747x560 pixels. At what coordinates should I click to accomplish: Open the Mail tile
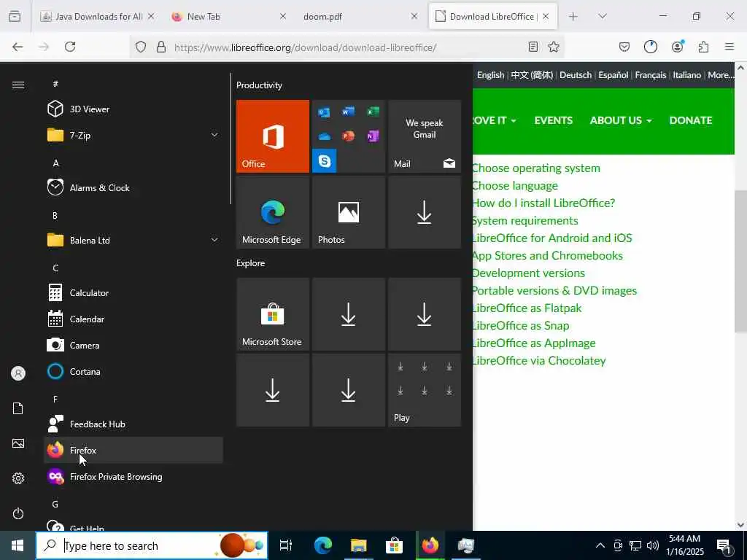(x=425, y=136)
